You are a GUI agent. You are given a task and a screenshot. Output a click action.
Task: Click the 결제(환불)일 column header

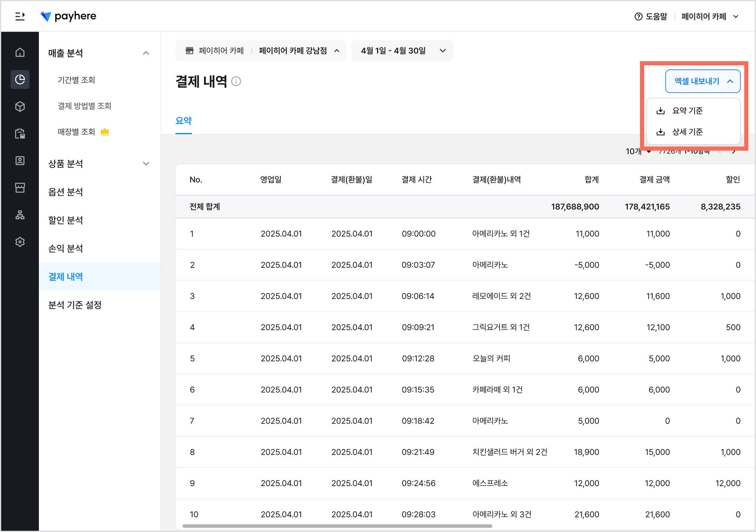(351, 180)
